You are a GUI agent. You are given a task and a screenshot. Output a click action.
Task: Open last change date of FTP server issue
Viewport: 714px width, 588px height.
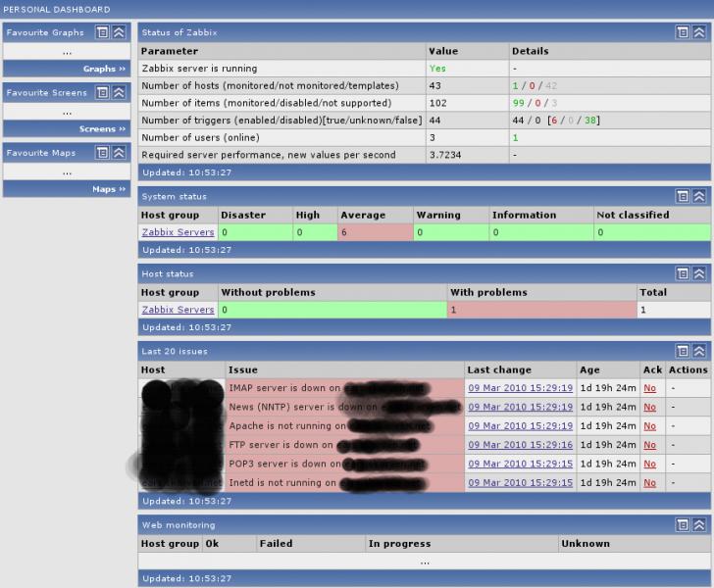tap(520, 445)
